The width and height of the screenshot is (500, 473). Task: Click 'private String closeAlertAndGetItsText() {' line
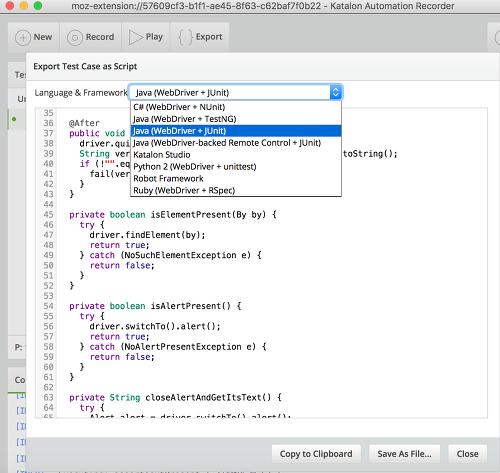click(x=175, y=397)
